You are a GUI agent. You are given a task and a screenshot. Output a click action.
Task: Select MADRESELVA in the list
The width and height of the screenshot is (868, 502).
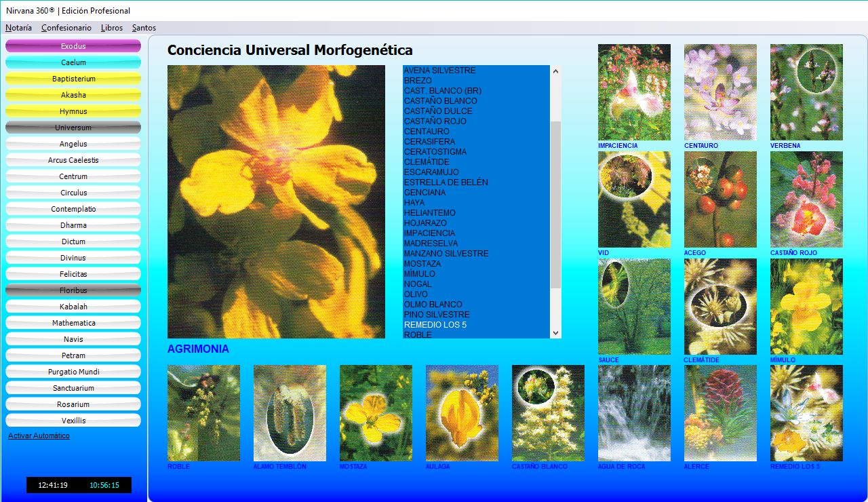[476, 244]
